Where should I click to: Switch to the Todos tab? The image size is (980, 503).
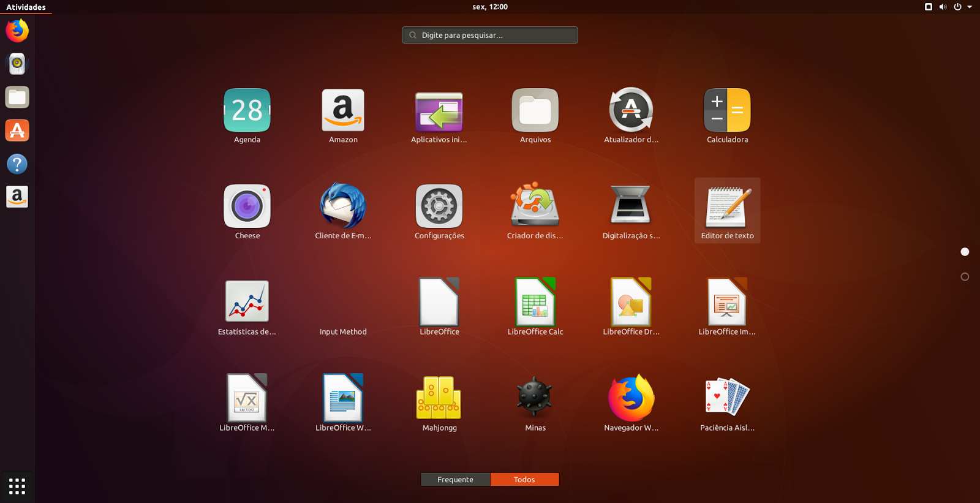(524, 480)
